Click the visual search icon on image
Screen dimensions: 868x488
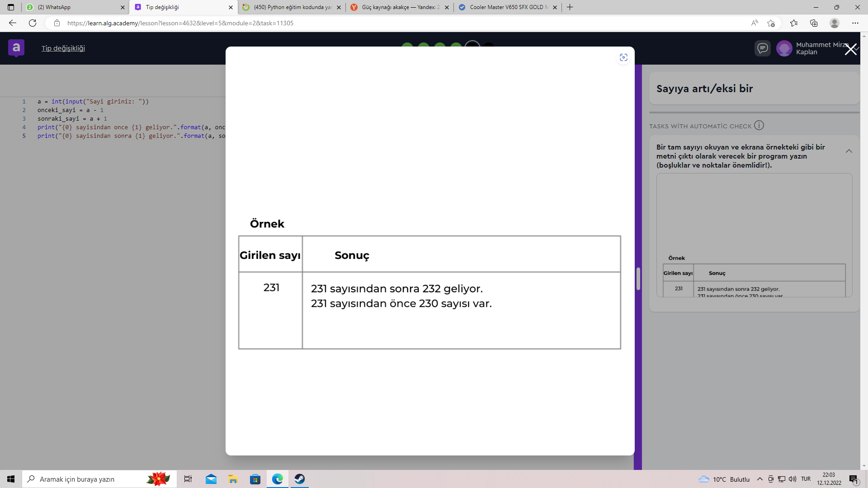pos(623,57)
